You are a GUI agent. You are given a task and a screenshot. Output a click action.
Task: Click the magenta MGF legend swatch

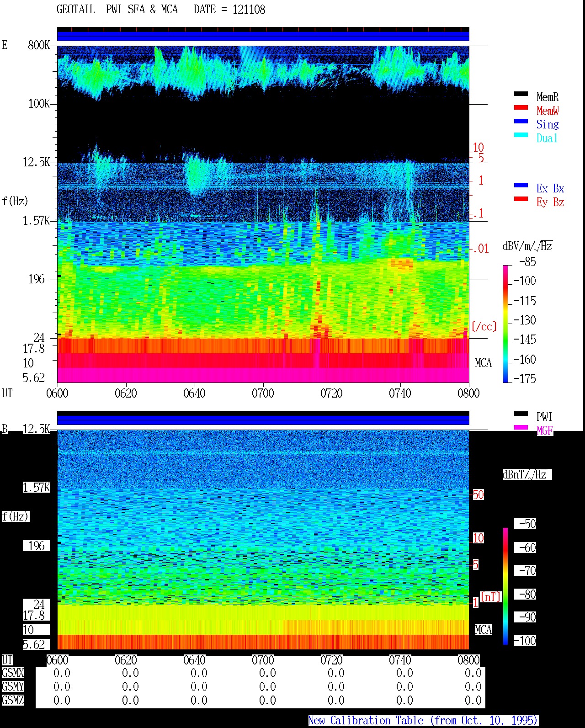click(521, 428)
